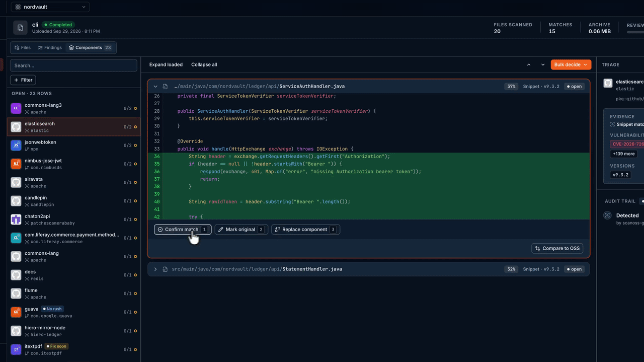Expand the StatementHandler.java file panel
This screenshot has height=362, width=644.
coord(156,269)
